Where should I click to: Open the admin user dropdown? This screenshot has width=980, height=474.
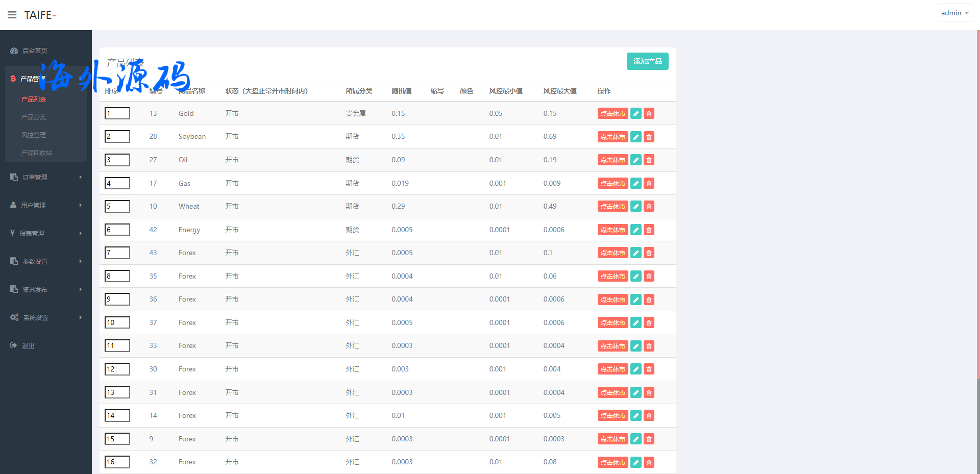pos(954,13)
